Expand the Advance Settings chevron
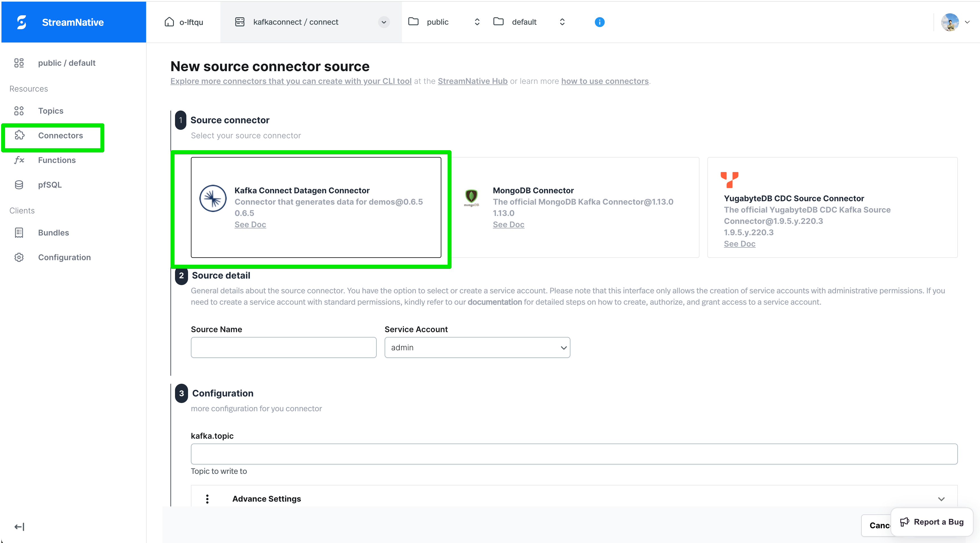This screenshot has height=543, width=980. pos(941,499)
